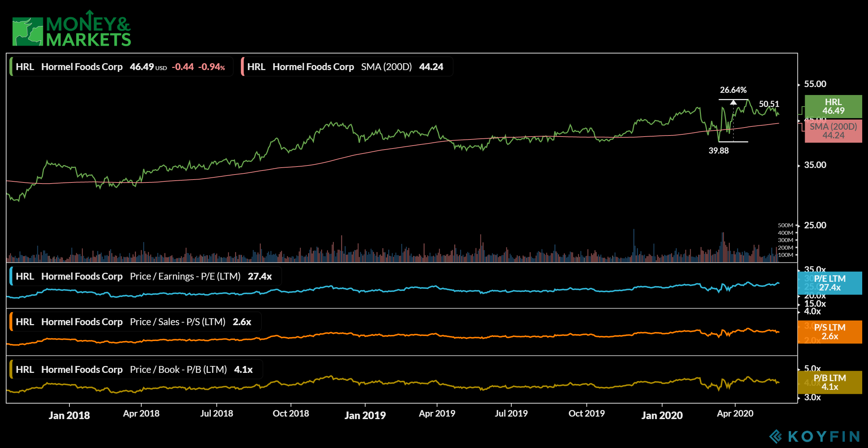Click the 35.00 price axis value
The width and height of the screenshot is (868, 448).
(815, 165)
